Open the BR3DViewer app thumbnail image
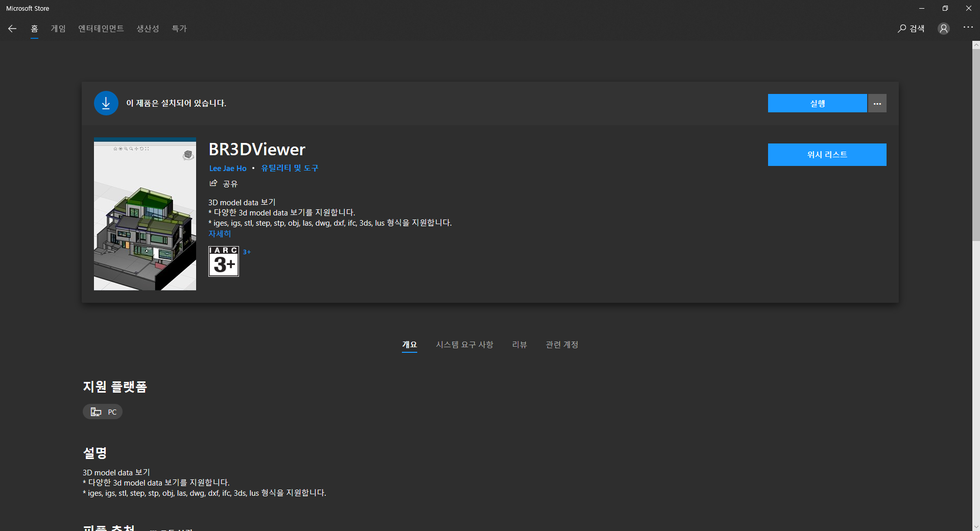Image resolution: width=980 pixels, height=531 pixels. pyautogui.click(x=145, y=214)
